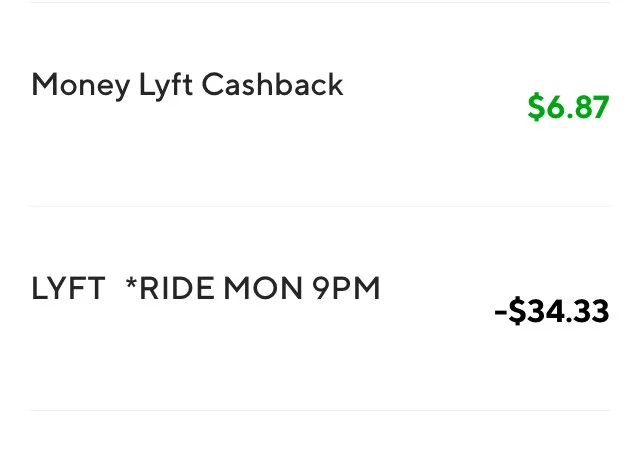Click the minus sign before $34.33
Screen dimensions: 640x455
click(x=500, y=312)
